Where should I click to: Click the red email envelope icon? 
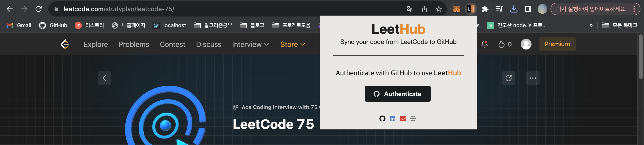tap(402, 118)
